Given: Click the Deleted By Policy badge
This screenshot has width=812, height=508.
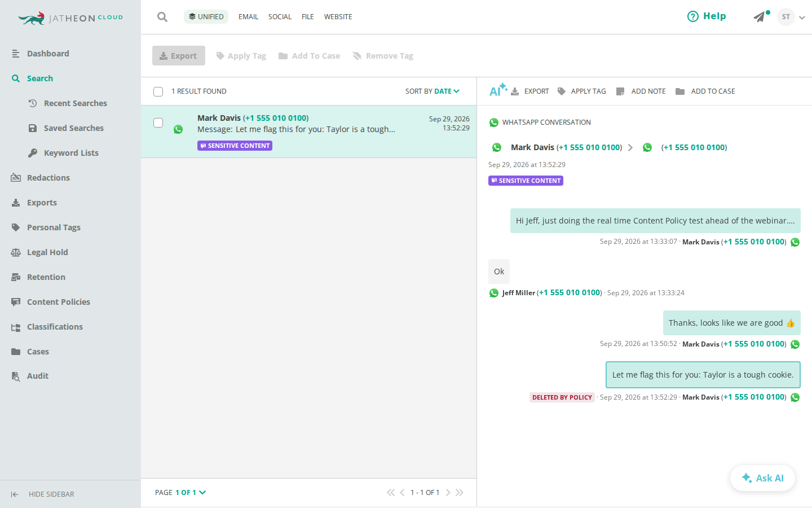Looking at the screenshot, I should pyautogui.click(x=562, y=397).
